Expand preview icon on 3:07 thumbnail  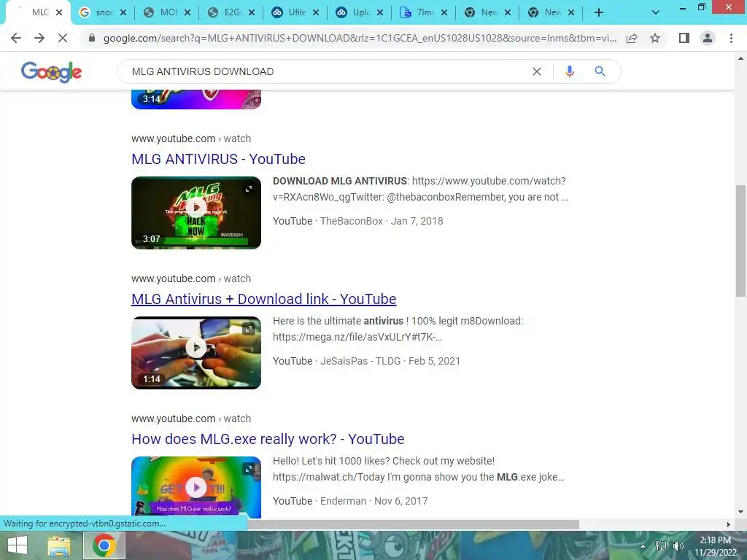click(249, 189)
